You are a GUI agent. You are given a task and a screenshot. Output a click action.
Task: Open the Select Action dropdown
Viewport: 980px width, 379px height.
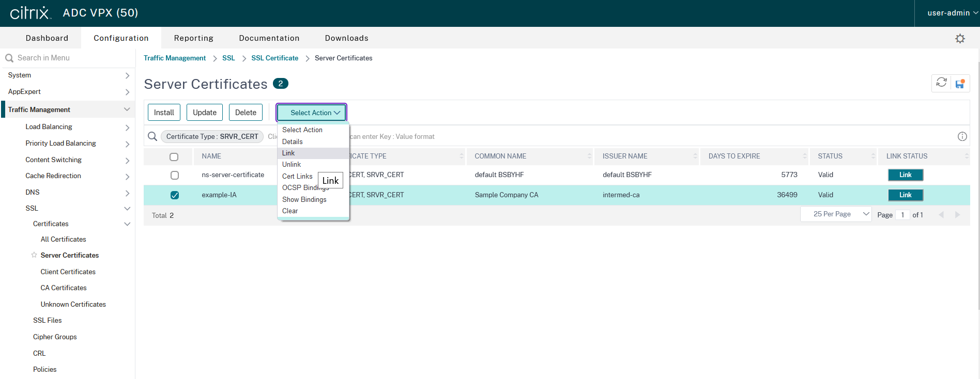(311, 113)
